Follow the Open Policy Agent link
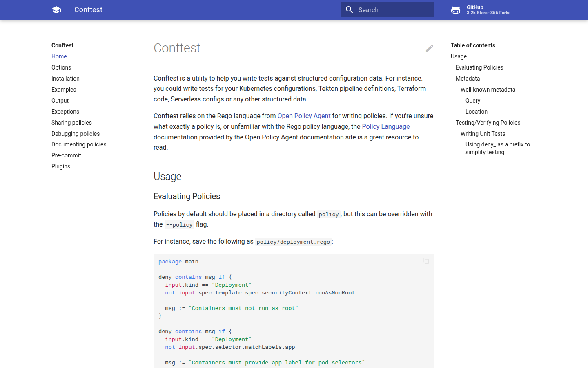Viewport: 588px width, 368px height. click(304, 116)
